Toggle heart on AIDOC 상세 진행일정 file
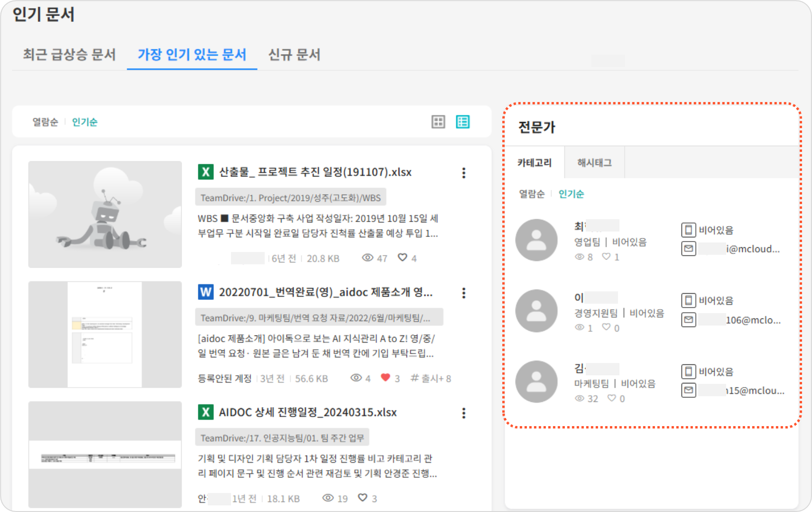812x512 pixels. pos(363,498)
